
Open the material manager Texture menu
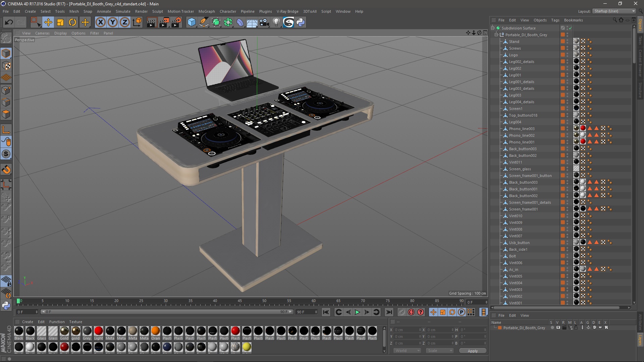(75, 322)
